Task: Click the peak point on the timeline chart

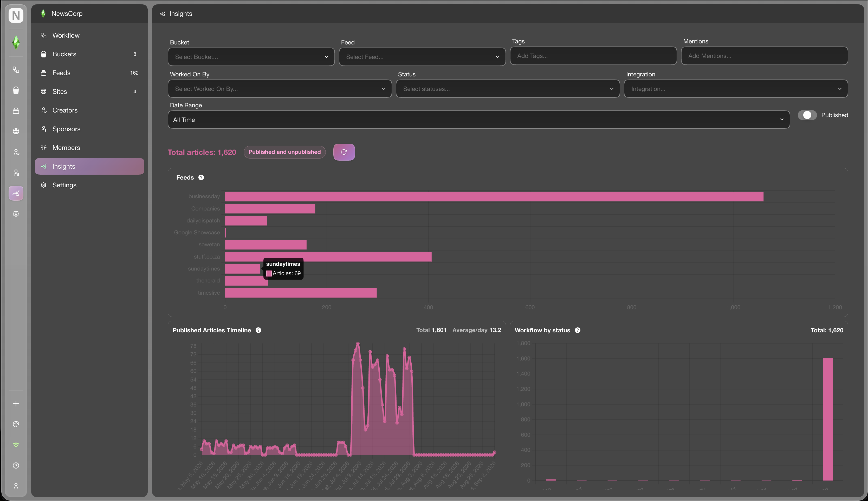Action: (358, 344)
